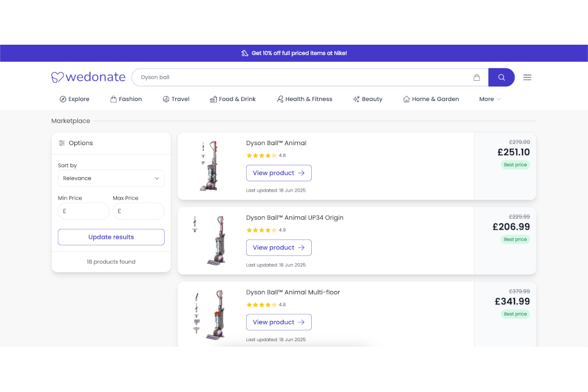Open the Beauty category
The height and width of the screenshot is (392, 588).
pyautogui.click(x=367, y=99)
